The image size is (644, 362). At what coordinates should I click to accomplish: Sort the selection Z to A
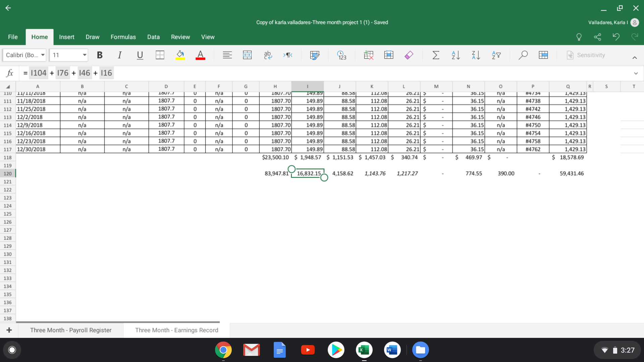coord(476,55)
